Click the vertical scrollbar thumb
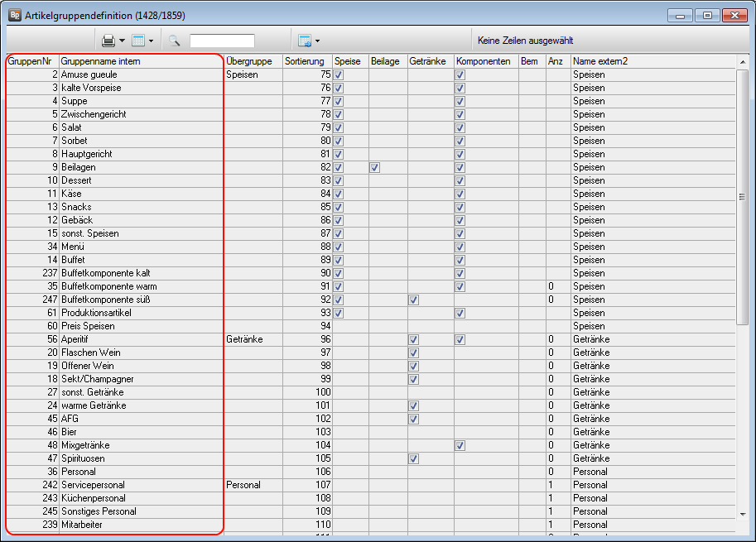The image size is (756, 542). (743, 196)
